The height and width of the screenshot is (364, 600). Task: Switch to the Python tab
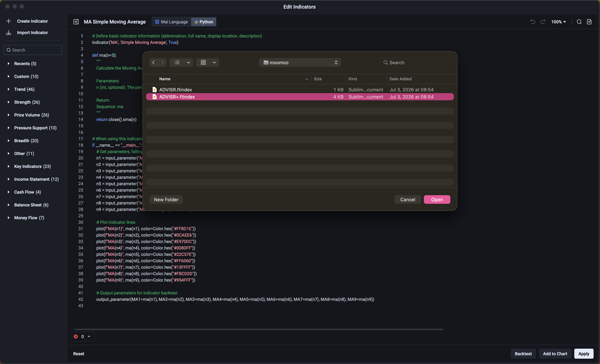(204, 22)
